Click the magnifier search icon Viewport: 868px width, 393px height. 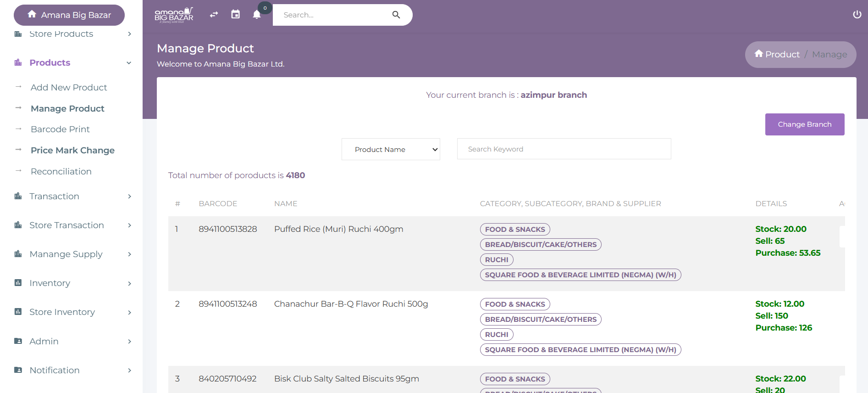396,15
